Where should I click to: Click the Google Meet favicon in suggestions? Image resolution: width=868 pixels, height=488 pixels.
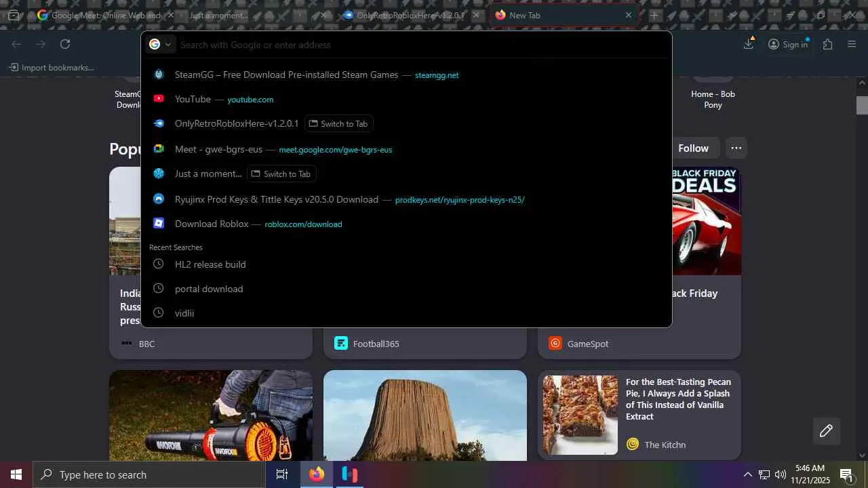(x=159, y=149)
